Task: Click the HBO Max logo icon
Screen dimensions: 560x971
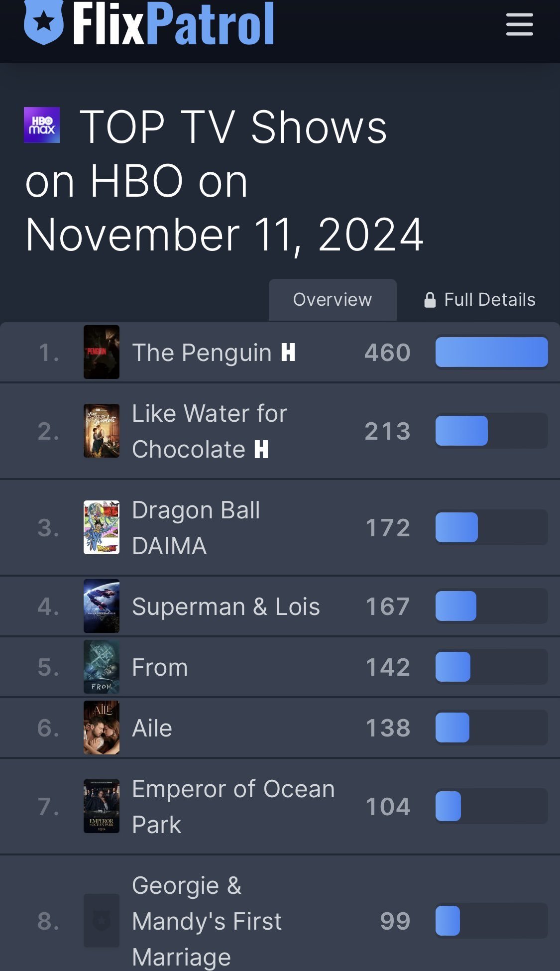Action: pos(42,125)
